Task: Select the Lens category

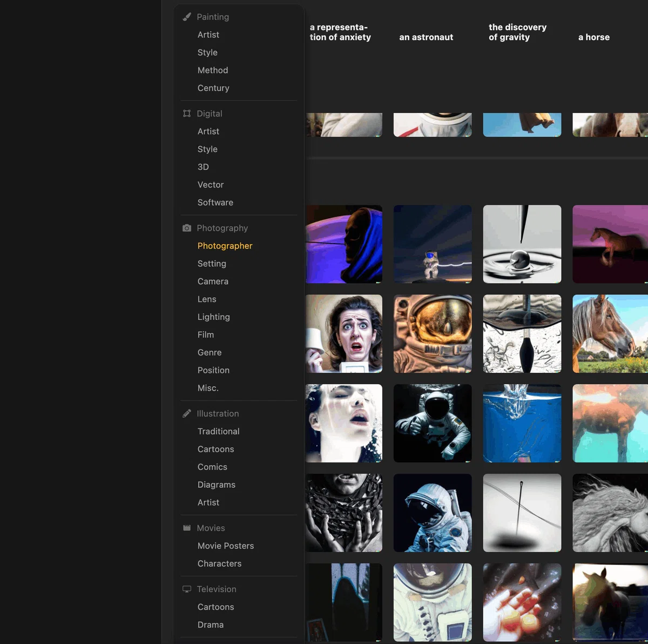Action: 207,299
